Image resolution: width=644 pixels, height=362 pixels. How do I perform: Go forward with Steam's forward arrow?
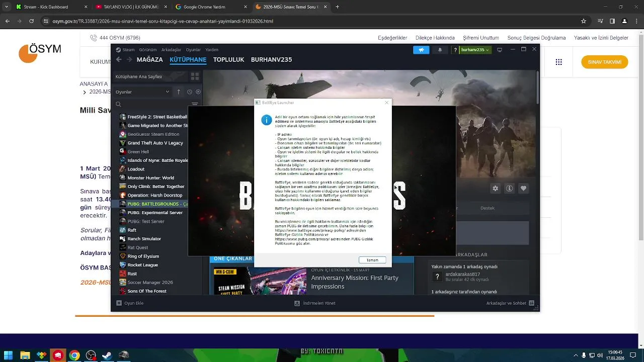coord(129,59)
